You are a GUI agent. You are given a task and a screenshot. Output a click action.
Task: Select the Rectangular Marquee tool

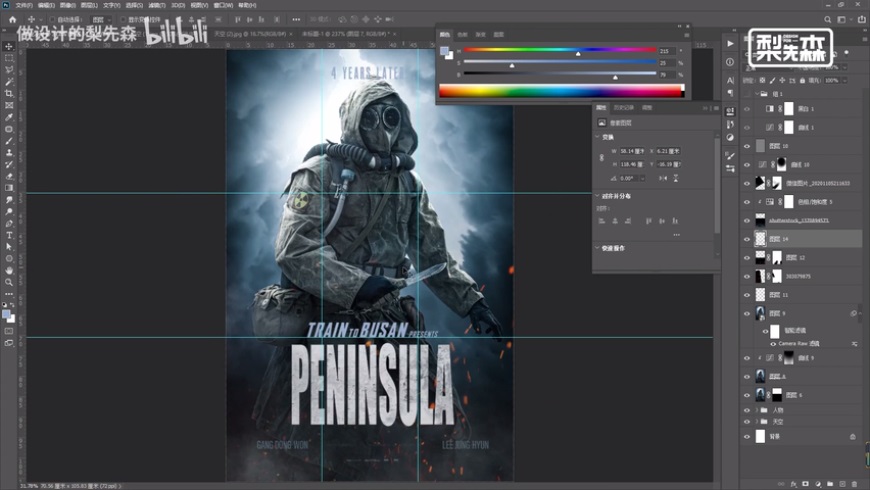9,58
